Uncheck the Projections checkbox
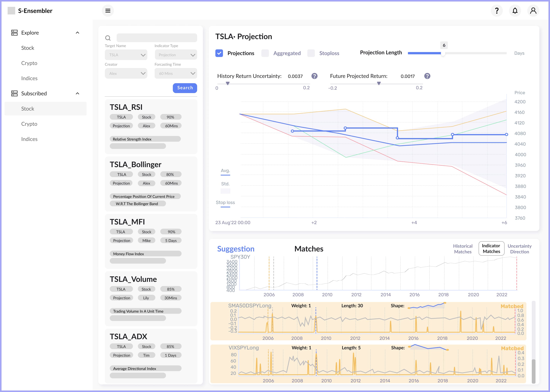The width and height of the screenshot is (550, 392). [x=219, y=53]
